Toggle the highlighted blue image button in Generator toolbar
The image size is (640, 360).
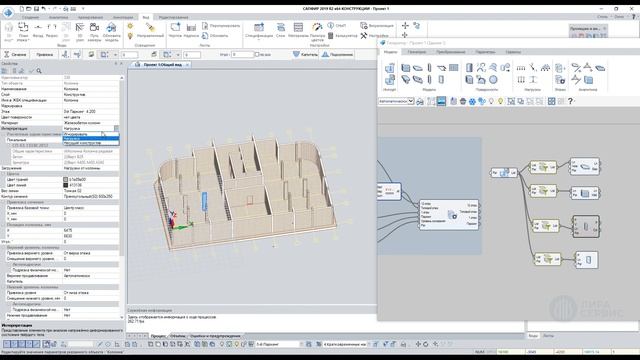[x=441, y=101]
